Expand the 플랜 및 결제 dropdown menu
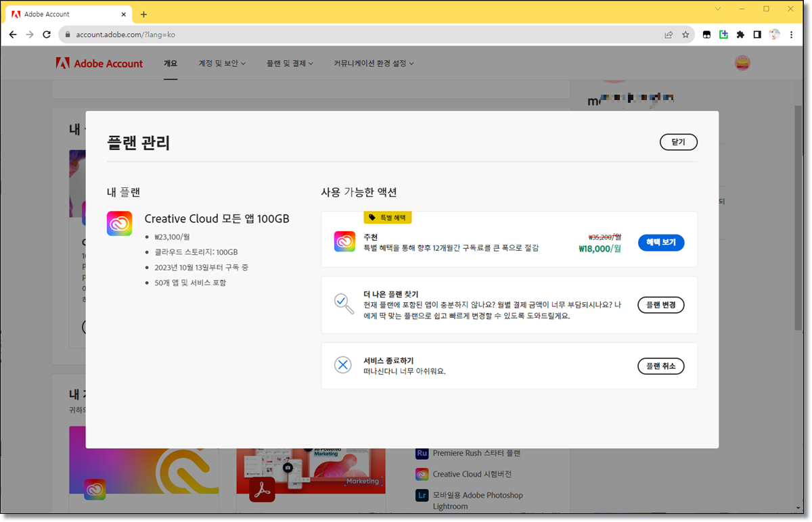Viewport: 812px width, 522px height. pyautogui.click(x=290, y=64)
